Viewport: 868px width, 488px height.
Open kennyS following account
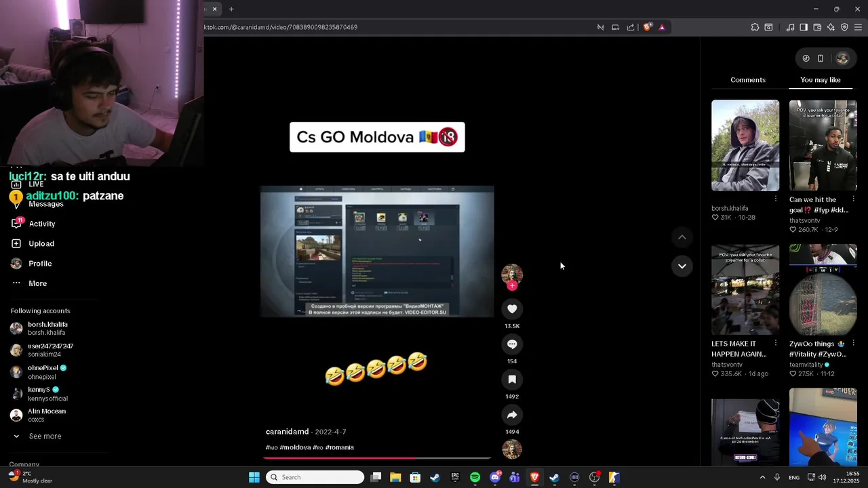tap(39, 393)
